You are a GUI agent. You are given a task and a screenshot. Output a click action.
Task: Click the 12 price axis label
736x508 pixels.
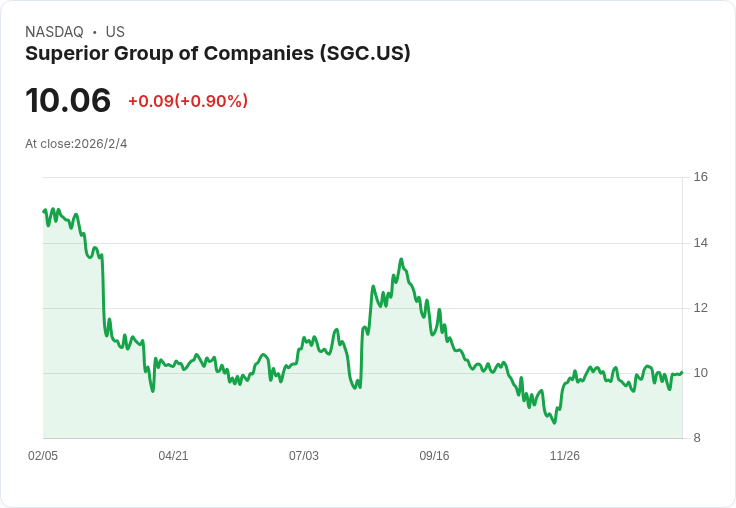coord(700,308)
